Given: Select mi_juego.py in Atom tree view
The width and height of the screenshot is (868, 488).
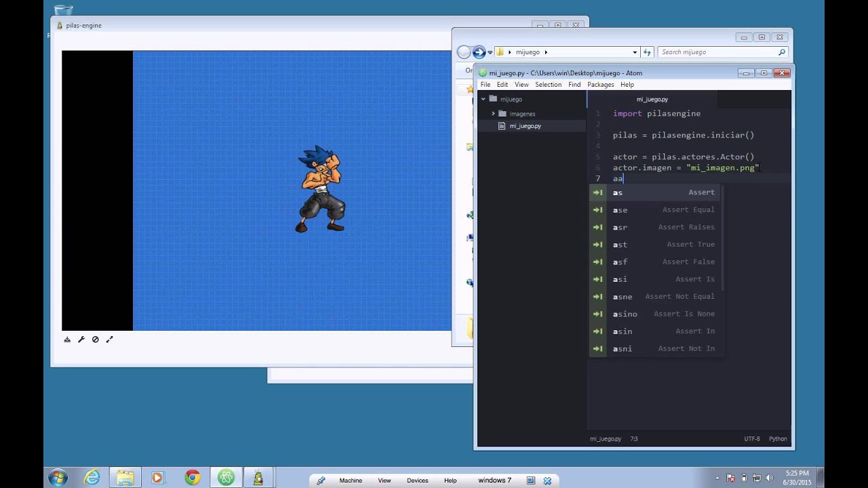Looking at the screenshot, I should tap(525, 126).
